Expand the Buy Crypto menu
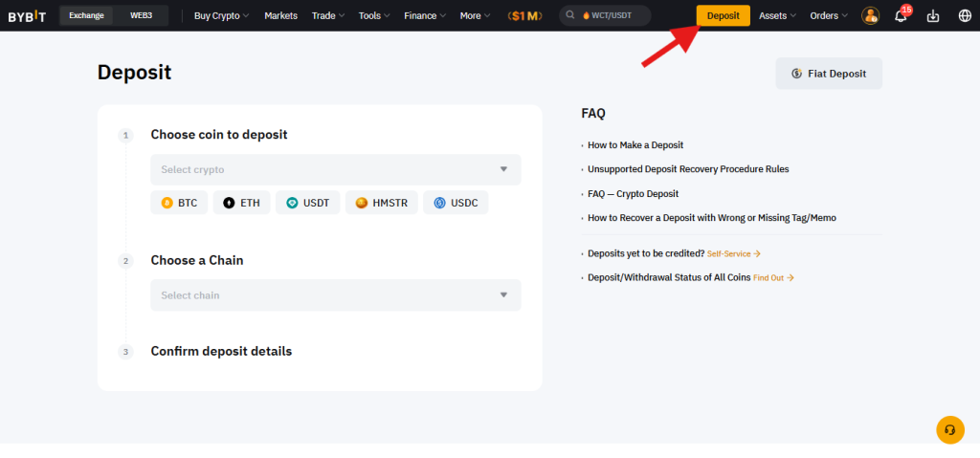980x458 pixels. point(221,15)
